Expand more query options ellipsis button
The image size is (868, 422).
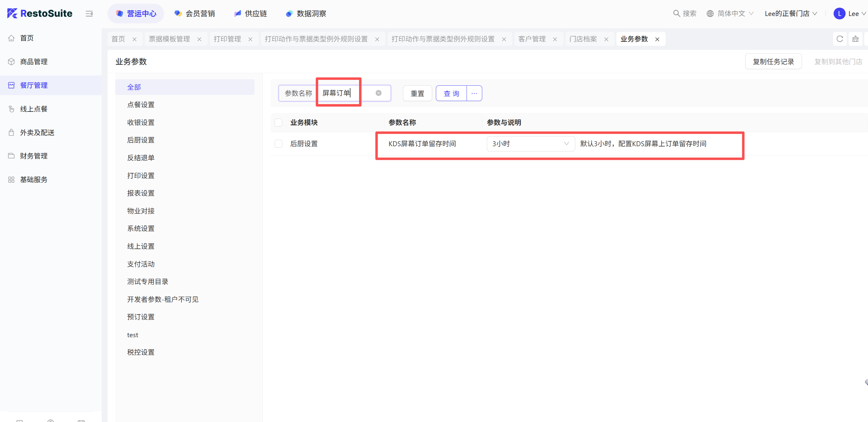(474, 93)
